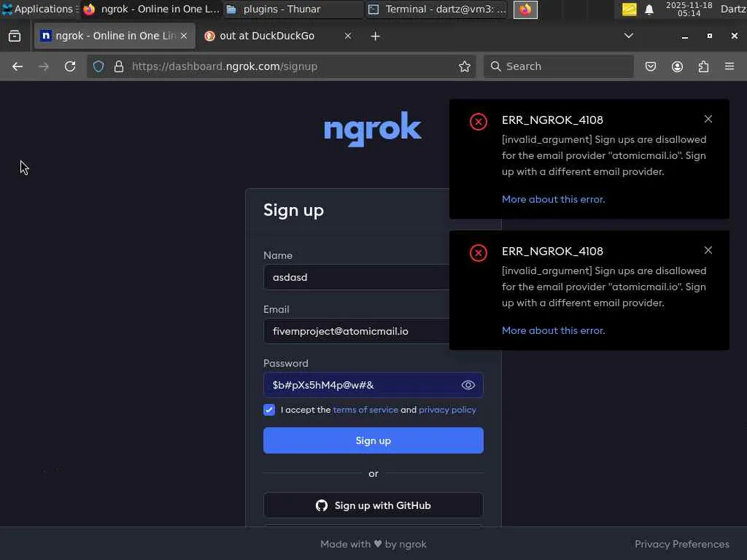Expand the list all tabs chevron
This screenshot has width=747, height=560.
[629, 36]
